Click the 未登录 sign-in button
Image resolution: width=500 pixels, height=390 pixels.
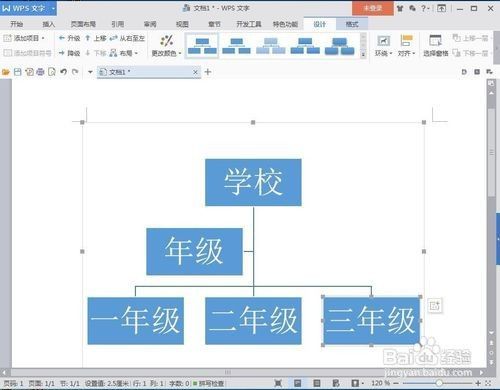pos(373,8)
